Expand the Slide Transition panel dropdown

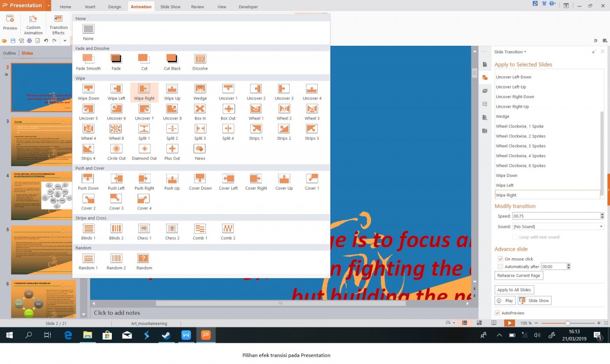[x=525, y=52]
